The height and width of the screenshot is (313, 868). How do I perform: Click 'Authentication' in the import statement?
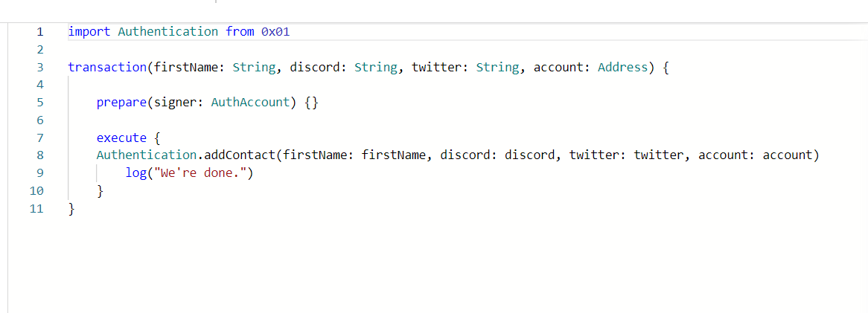pyautogui.click(x=168, y=31)
